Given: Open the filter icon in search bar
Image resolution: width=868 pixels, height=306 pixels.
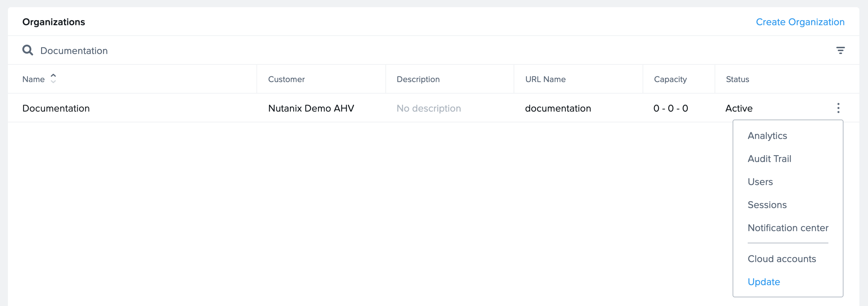Looking at the screenshot, I should [840, 50].
